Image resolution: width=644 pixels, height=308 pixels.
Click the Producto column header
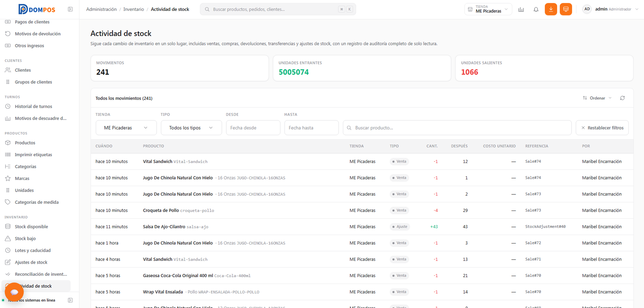coord(153,146)
